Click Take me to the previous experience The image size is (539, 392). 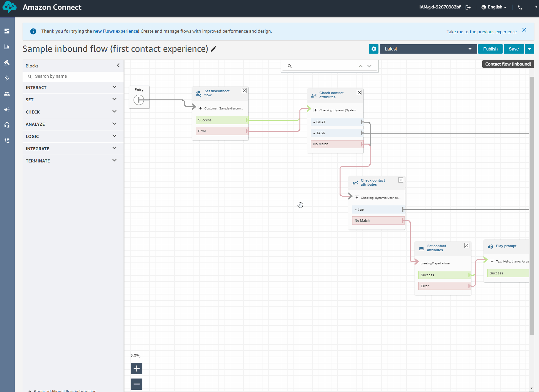point(481,32)
